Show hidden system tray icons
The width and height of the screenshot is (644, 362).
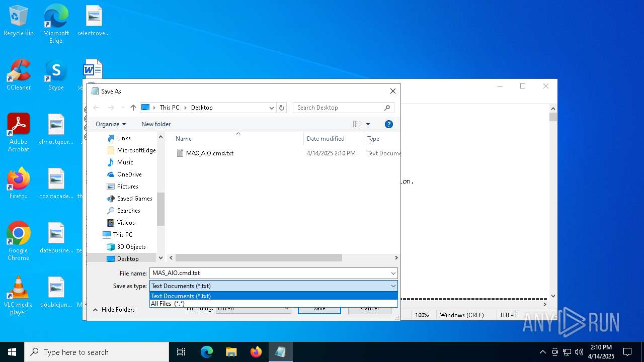542,352
